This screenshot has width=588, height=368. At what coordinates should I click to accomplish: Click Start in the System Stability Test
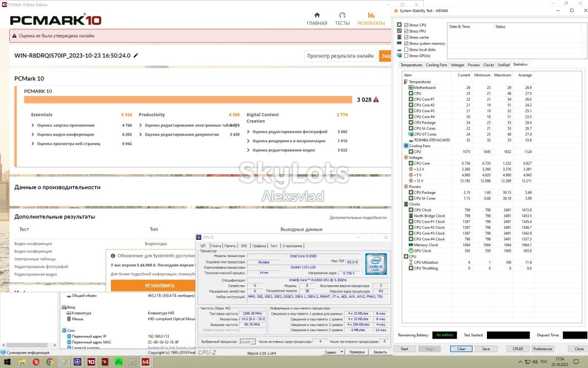(x=404, y=349)
